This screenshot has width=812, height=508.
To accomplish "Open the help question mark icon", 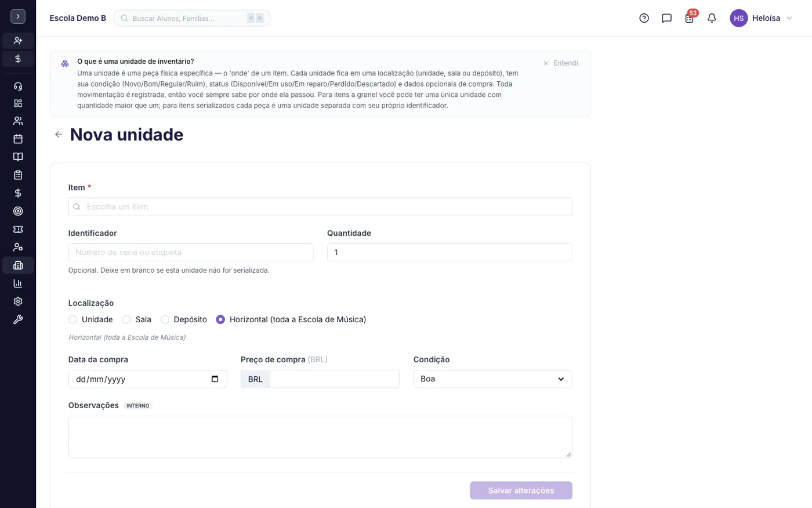I will (644, 18).
